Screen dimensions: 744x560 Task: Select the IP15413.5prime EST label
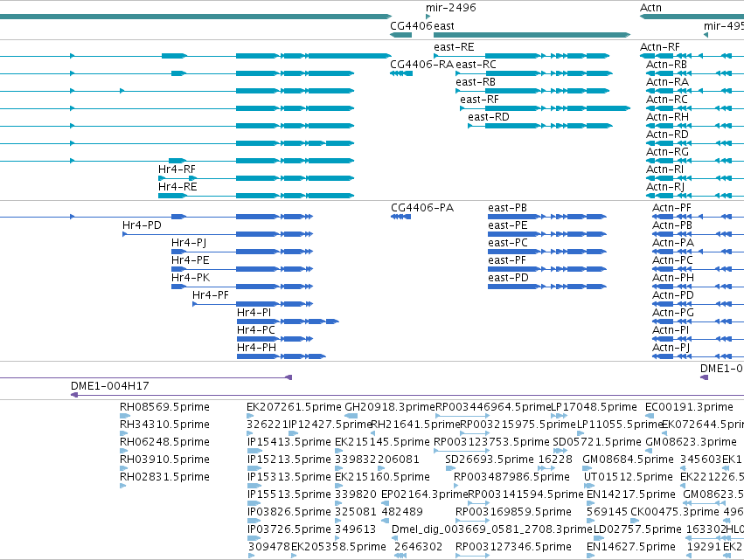(x=289, y=442)
